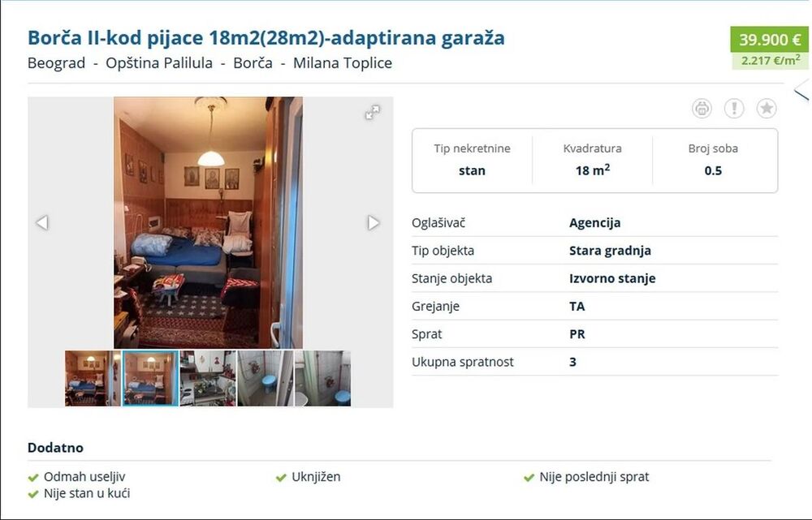The image size is (812, 520).
Task: Click the Odmah useljiv checkmark
Action: click(x=33, y=478)
